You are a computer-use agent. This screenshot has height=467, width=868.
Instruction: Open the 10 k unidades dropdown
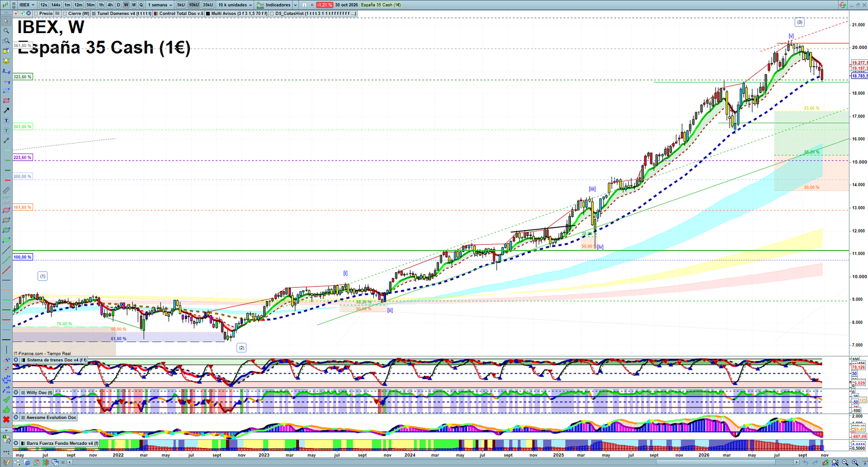[235, 5]
